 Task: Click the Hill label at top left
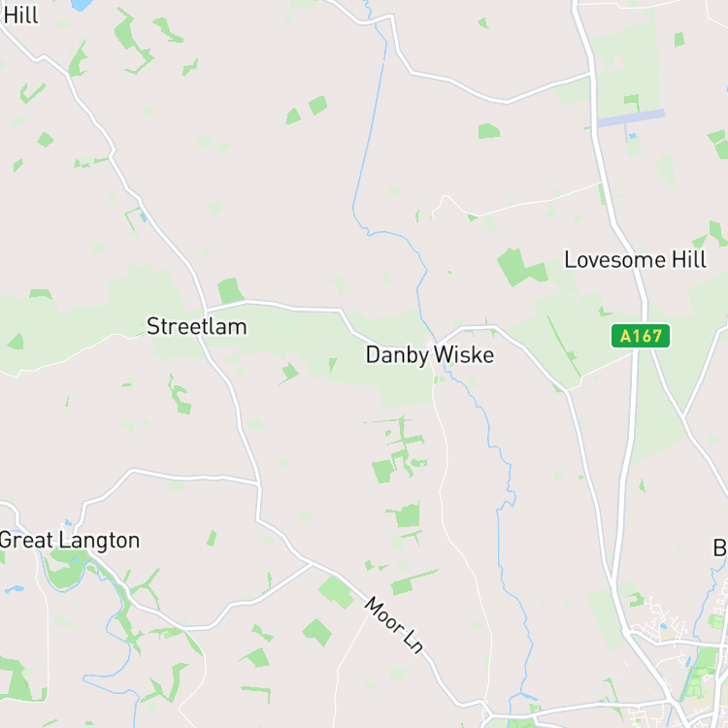[x=20, y=16]
